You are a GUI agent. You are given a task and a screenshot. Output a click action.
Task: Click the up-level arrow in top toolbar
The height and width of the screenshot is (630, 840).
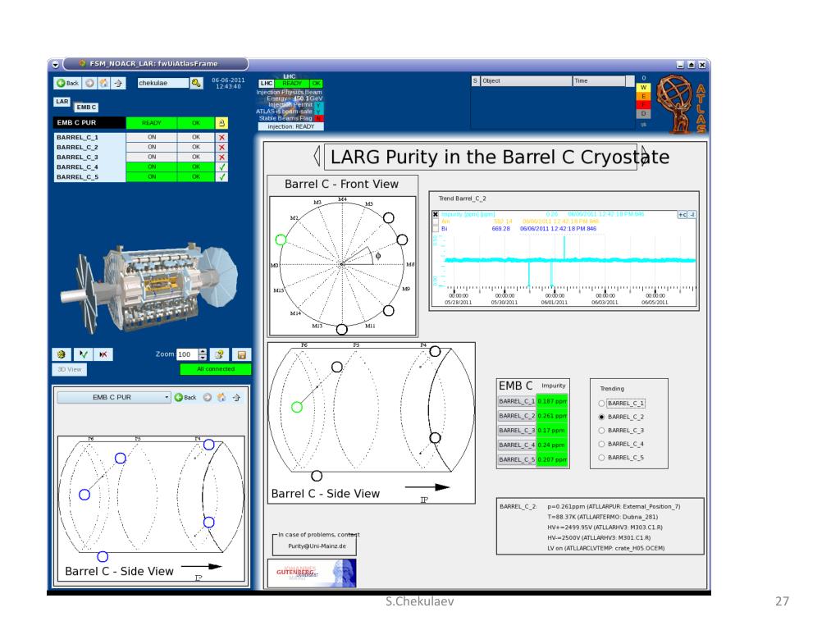pos(118,83)
